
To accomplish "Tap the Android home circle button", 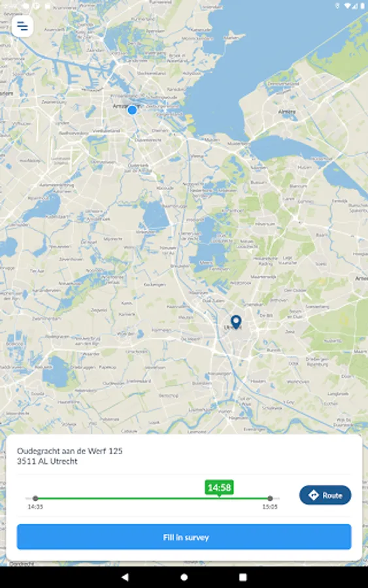I will click(x=184, y=577).
